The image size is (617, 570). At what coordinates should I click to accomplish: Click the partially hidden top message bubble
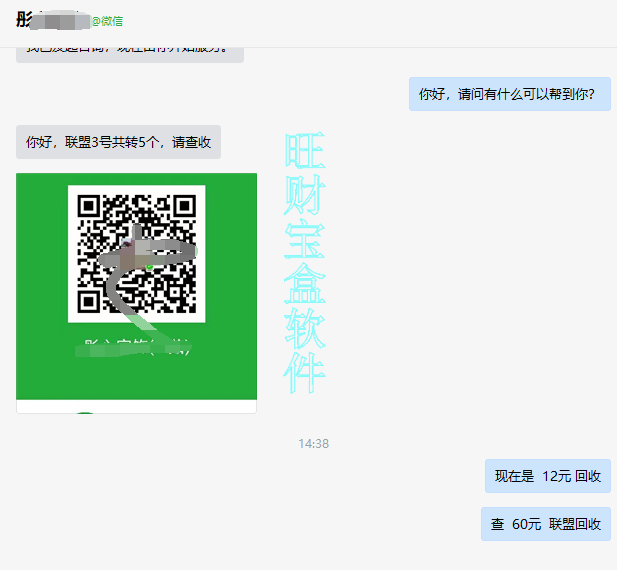point(129,50)
